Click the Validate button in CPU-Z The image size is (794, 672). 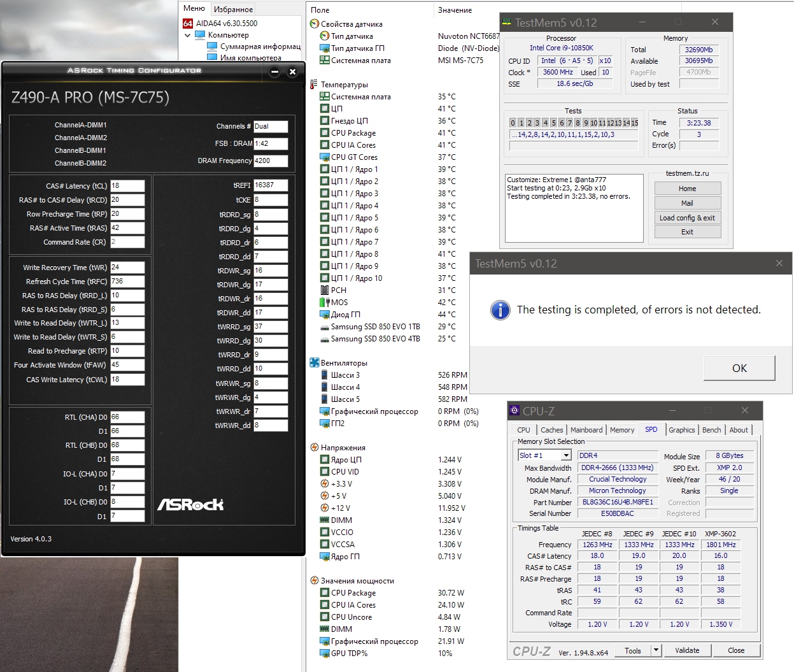point(687,650)
